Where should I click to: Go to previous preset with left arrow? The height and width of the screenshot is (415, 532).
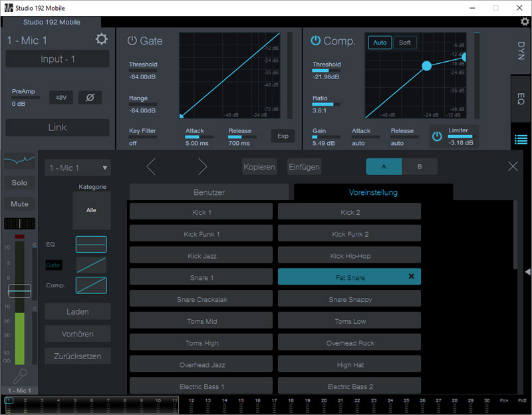tap(151, 167)
